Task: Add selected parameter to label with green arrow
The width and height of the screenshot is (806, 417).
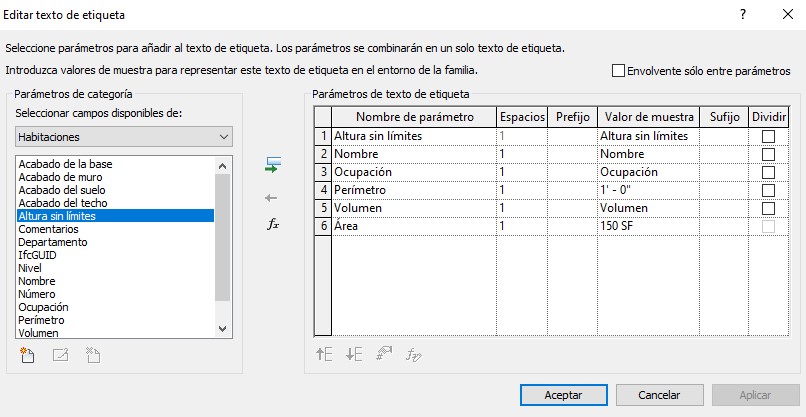Action: click(272, 165)
